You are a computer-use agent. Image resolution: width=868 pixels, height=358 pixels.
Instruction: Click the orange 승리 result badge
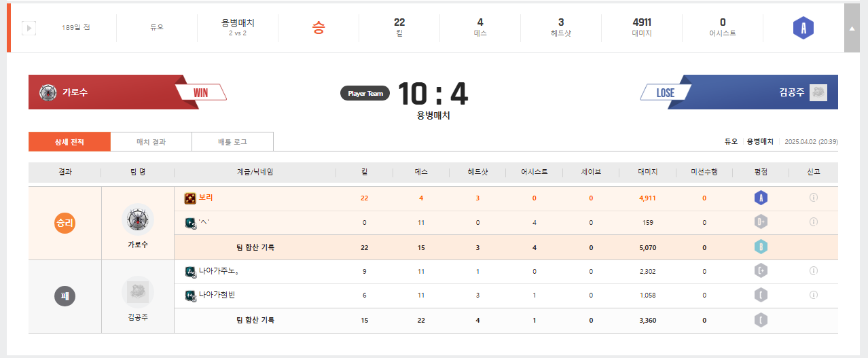tap(65, 223)
